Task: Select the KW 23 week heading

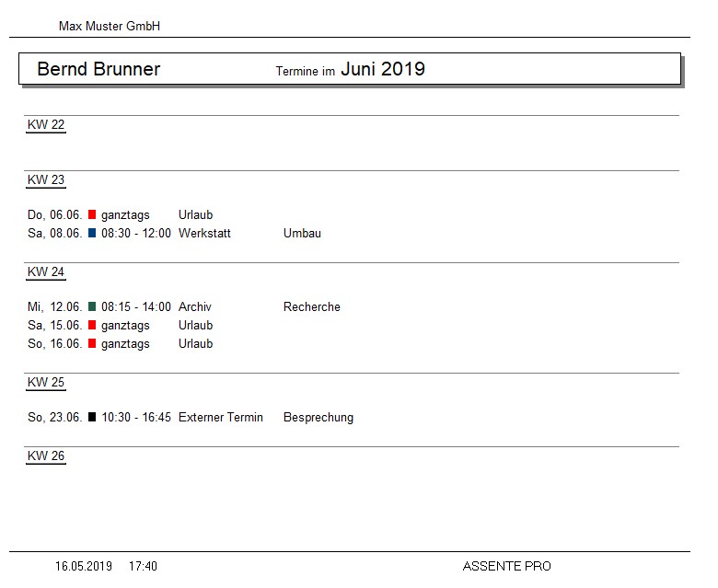Action: pos(46,179)
